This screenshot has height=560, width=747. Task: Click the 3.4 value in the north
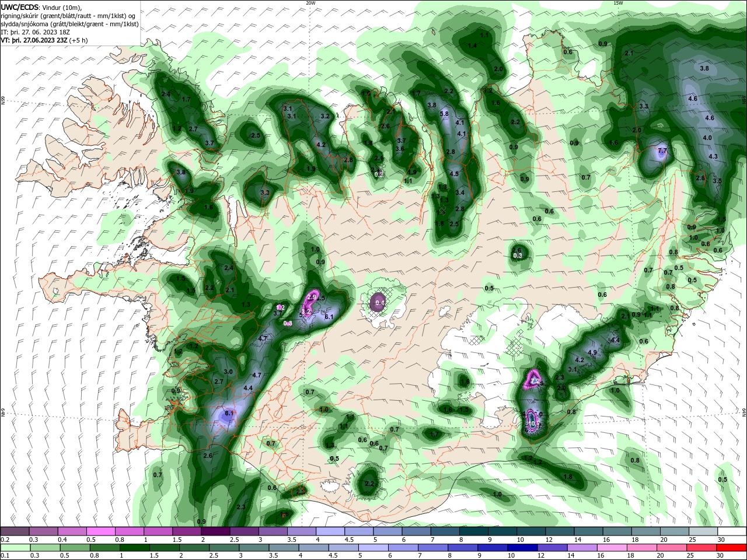coord(460,193)
